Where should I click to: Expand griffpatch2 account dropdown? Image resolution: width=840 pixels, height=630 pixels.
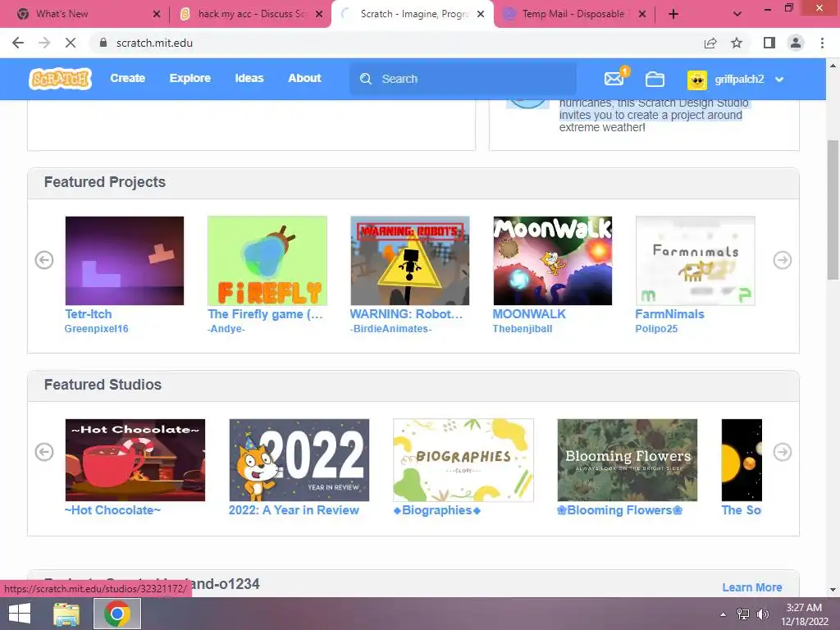pyautogui.click(x=779, y=80)
